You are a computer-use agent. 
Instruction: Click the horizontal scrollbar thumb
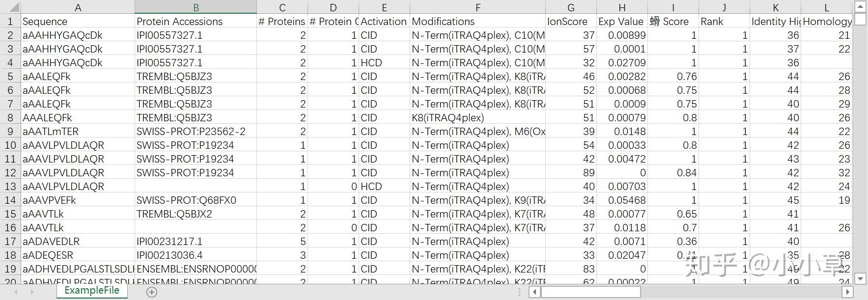[590, 292]
